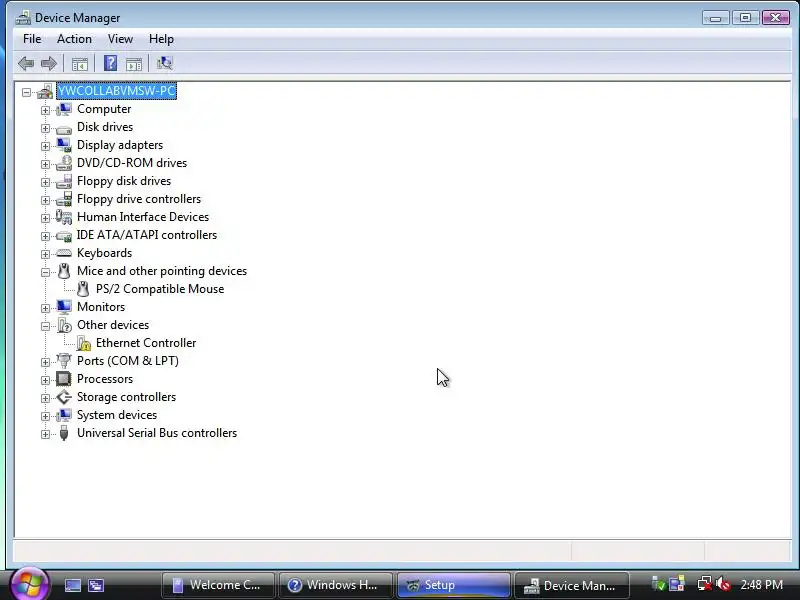
Task: Click the Human Interface Devices icon
Action: click(x=64, y=217)
